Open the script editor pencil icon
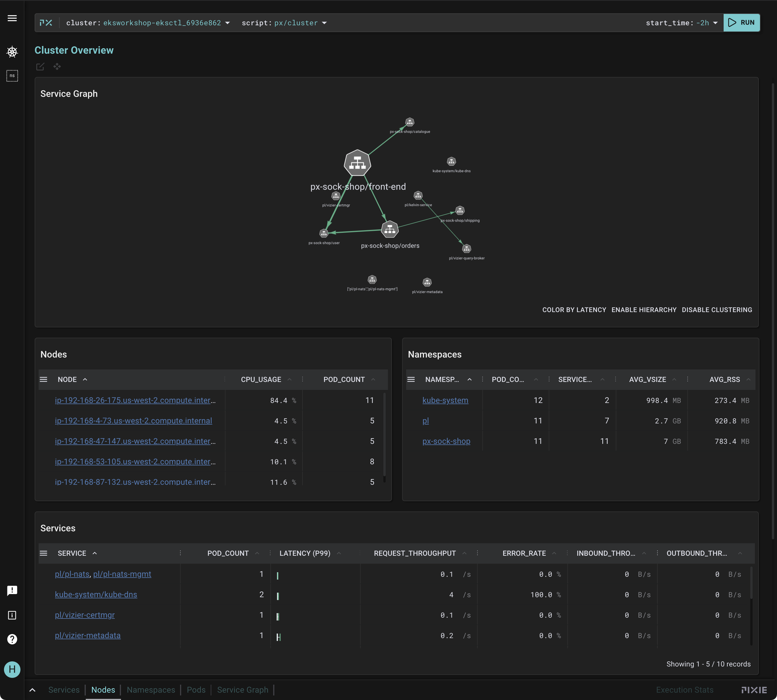Viewport: 777px width, 700px height. (x=40, y=67)
